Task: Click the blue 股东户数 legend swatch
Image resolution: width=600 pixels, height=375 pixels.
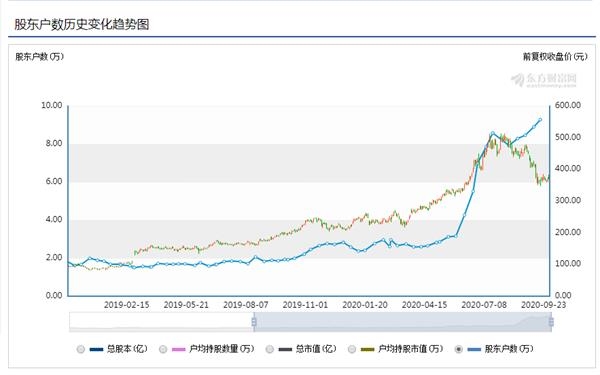Action: (474, 349)
